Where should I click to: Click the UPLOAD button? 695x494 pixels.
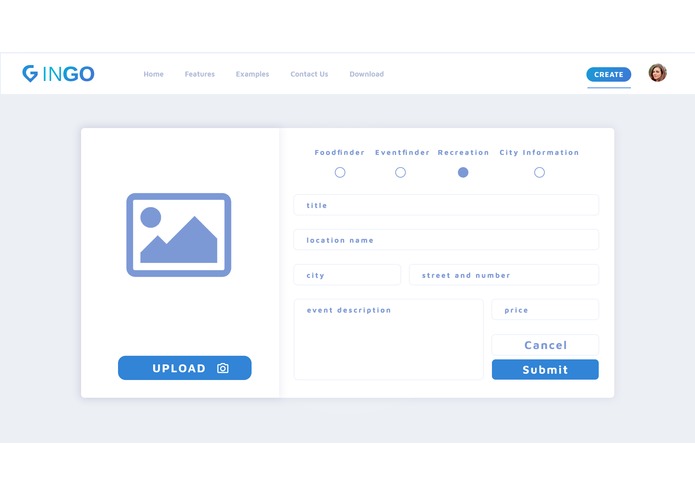tap(184, 368)
